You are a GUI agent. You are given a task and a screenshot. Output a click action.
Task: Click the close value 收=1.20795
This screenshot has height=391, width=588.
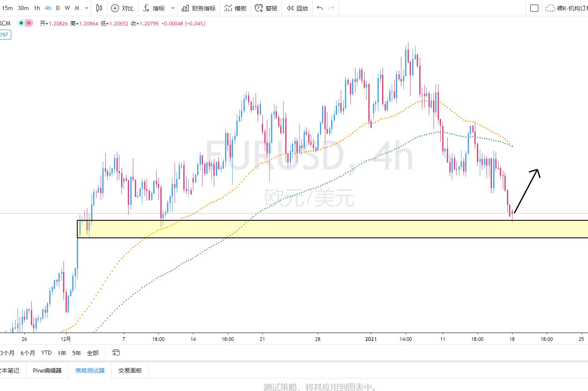pos(145,23)
